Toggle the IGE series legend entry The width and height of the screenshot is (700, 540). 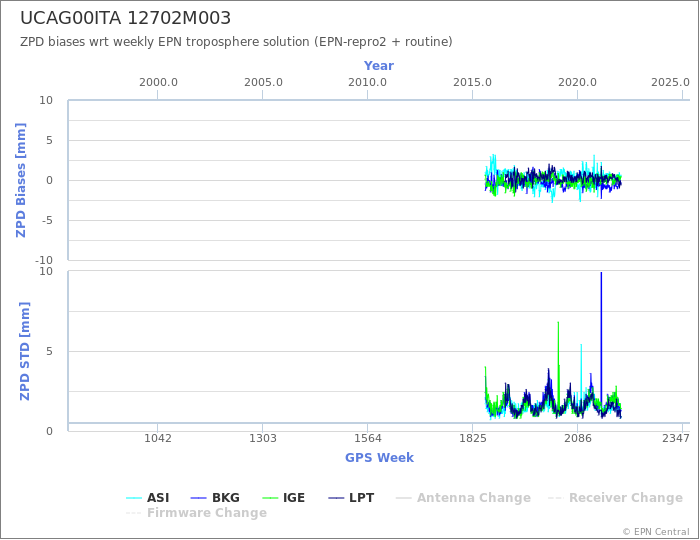pos(283,498)
